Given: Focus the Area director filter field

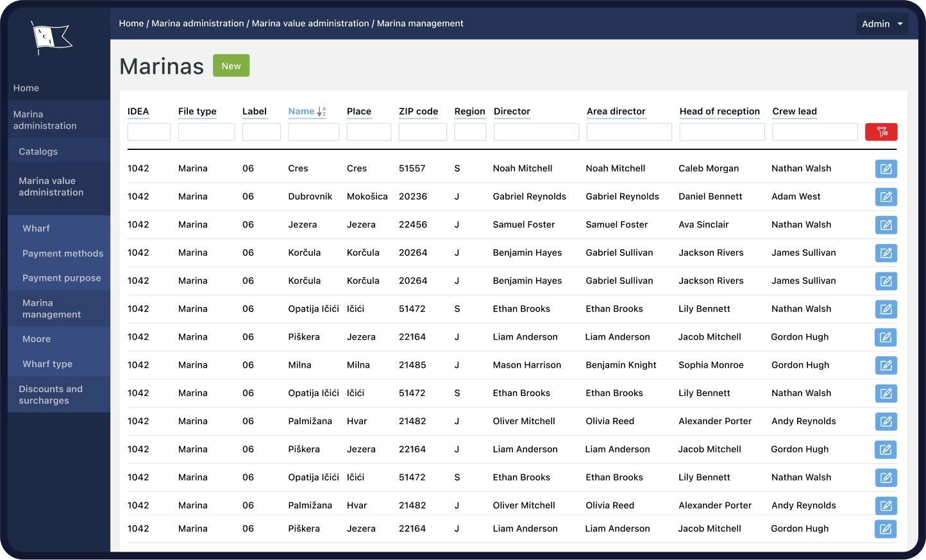Looking at the screenshot, I should coord(629,132).
